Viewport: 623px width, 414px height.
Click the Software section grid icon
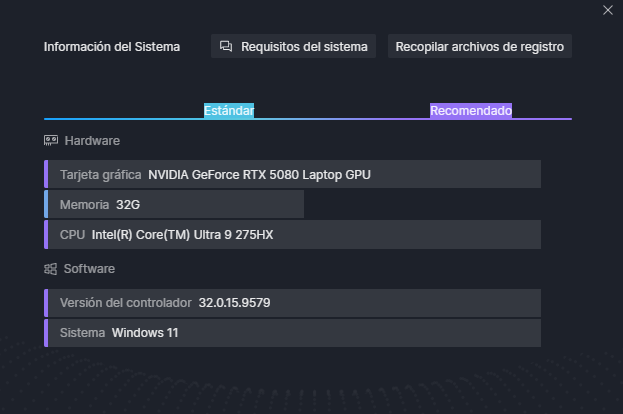point(51,269)
